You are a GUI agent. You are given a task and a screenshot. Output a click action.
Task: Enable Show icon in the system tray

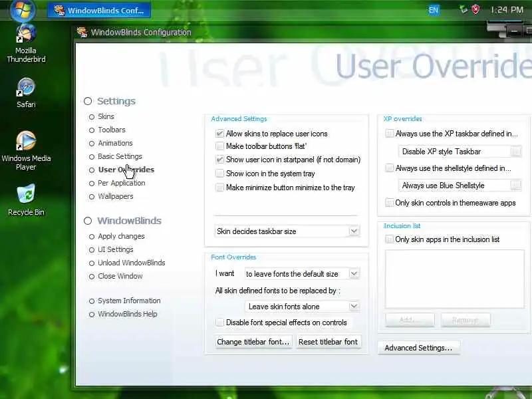point(220,174)
